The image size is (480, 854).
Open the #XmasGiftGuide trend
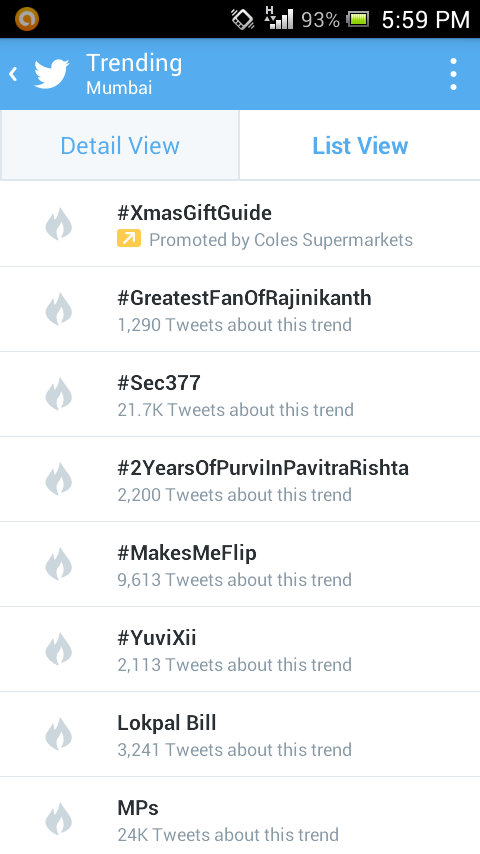click(240, 224)
